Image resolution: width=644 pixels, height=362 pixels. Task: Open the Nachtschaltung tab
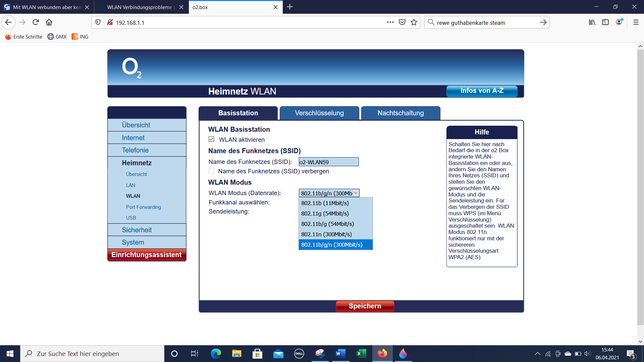point(400,113)
